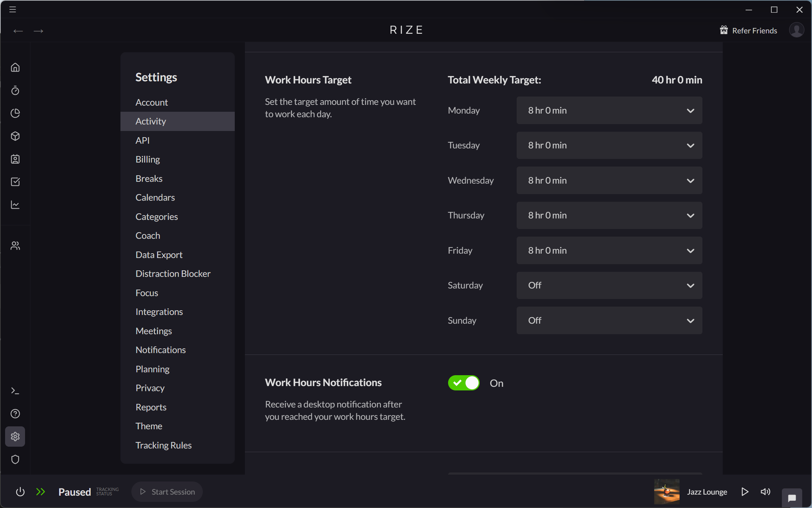This screenshot has height=508, width=812.
Task: Open the pie chart reports icon
Action: coord(15,113)
